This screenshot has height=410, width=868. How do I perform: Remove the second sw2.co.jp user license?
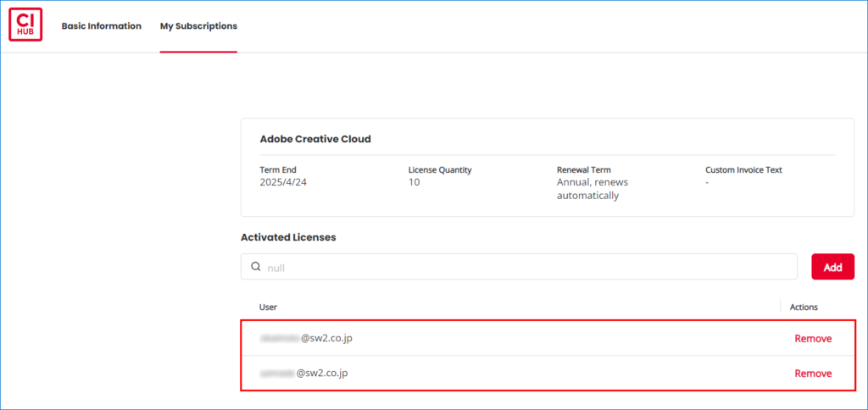pos(813,374)
